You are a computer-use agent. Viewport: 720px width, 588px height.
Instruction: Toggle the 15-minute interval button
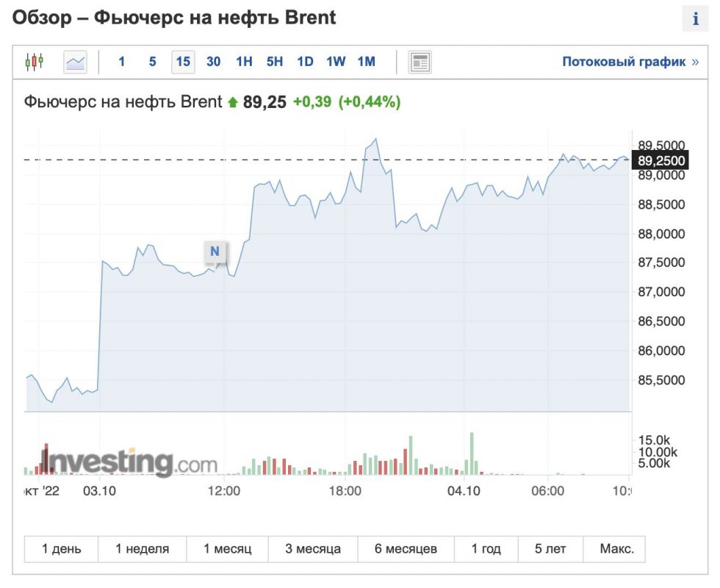183,62
